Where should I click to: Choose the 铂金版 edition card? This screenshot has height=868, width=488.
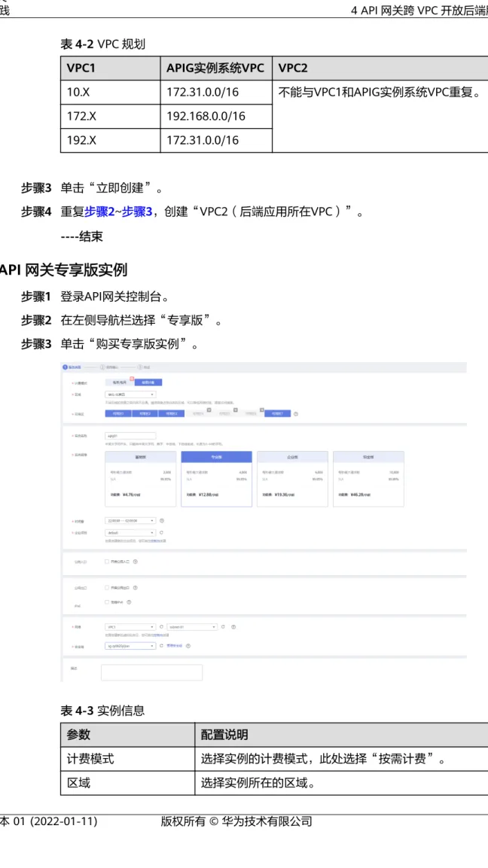coord(368,479)
